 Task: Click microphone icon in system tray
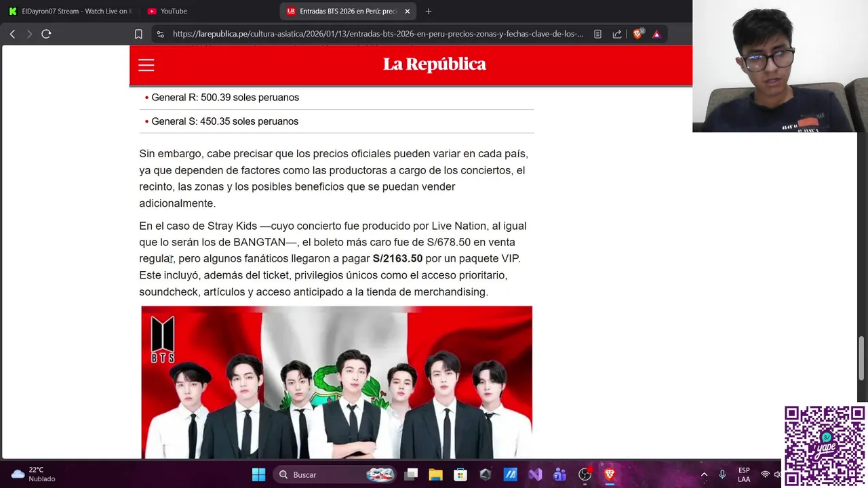(x=722, y=474)
